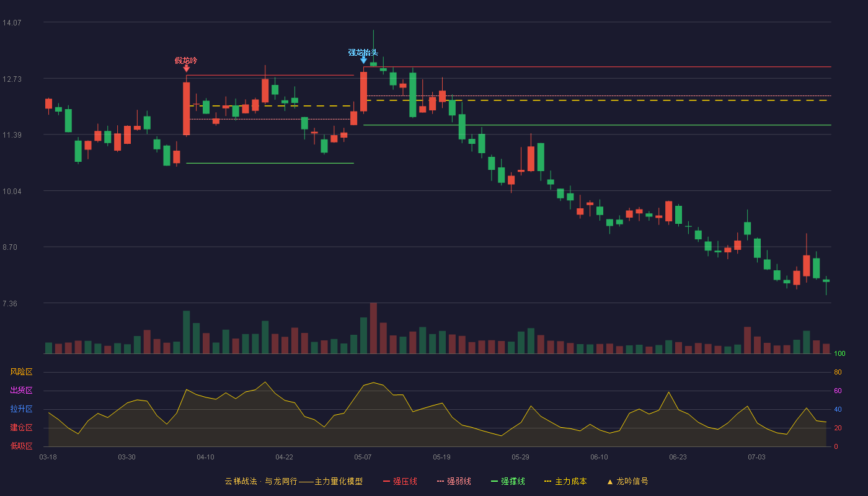
Task: Toggle the 强弱线 legend item
Action: point(454,481)
